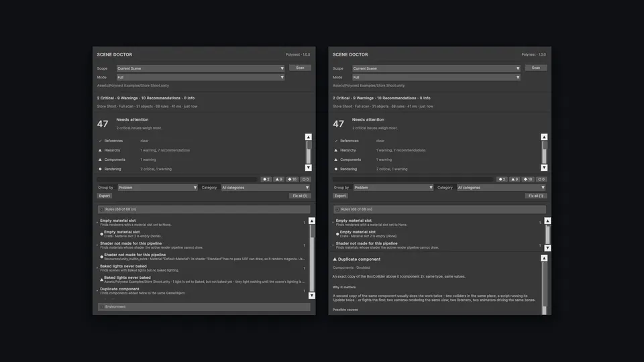Open Scope dropdown in right Scene Doctor panel
Screen dimensions: 644x362
click(x=436, y=68)
